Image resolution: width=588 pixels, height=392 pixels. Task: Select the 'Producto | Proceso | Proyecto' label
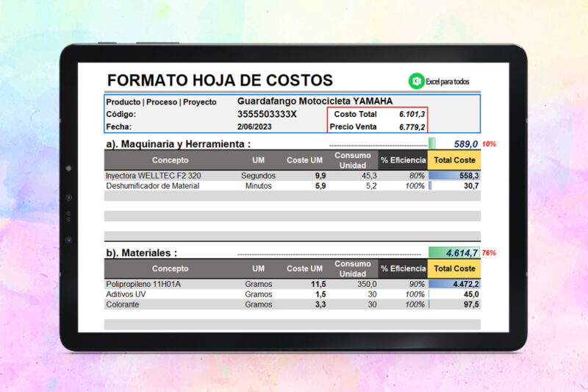point(161,102)
